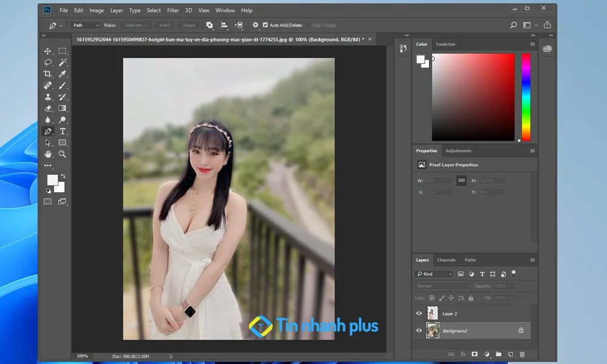The width and height of the screenshot is (607, 364).
Task: Select the Horizontal Type tool
Action: click(x=62, y=131)
